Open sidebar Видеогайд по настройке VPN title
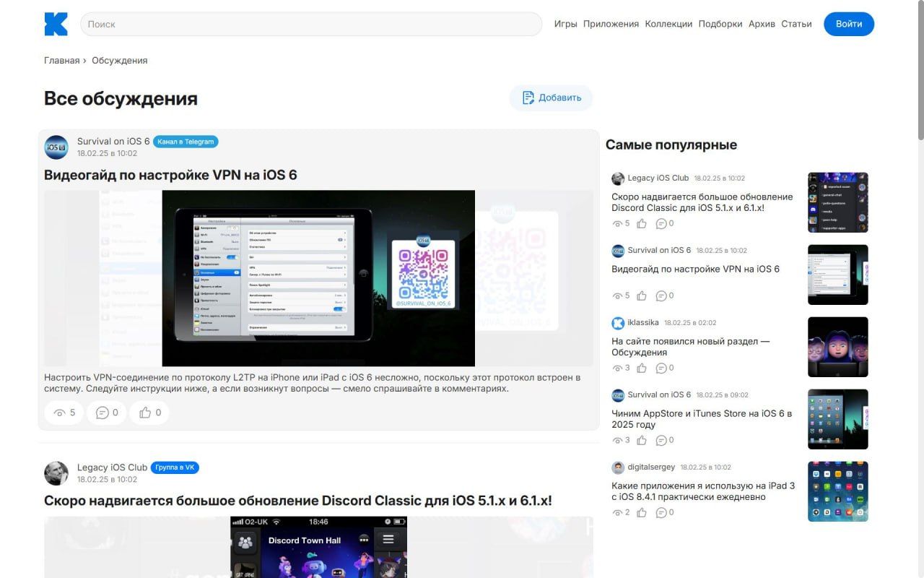The image size is (924, 578). [696, 269]
